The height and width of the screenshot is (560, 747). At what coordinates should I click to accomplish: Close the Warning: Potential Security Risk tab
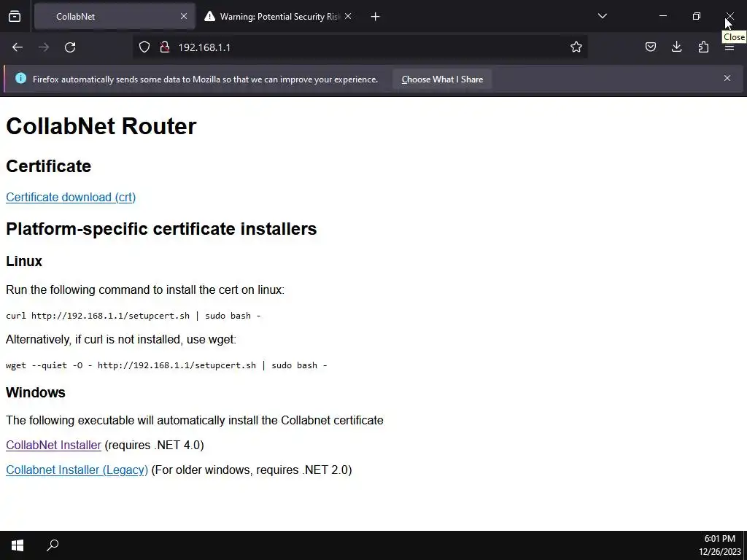coord(348,16)
